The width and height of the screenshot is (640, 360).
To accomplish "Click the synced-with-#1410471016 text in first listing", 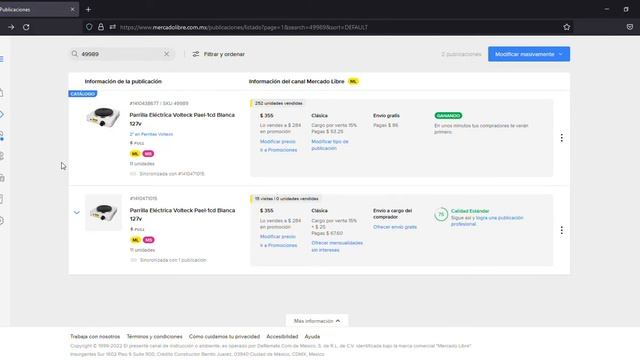I will (172, 173).
